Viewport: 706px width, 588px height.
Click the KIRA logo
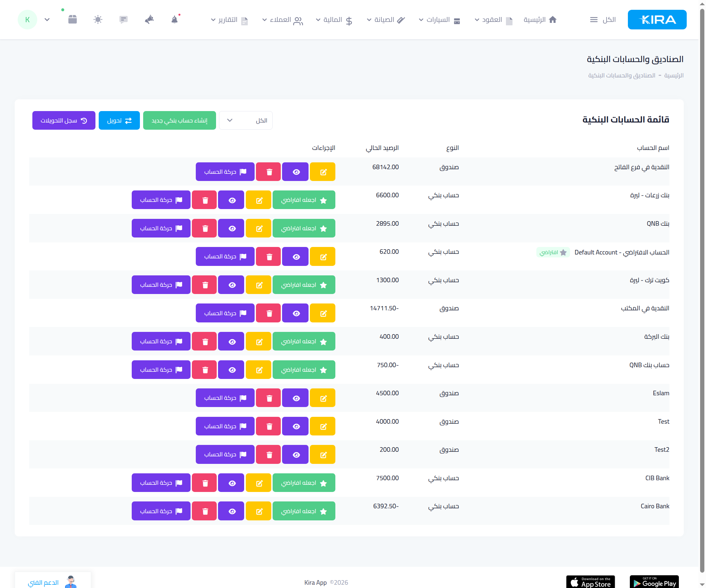click(657, 20)
